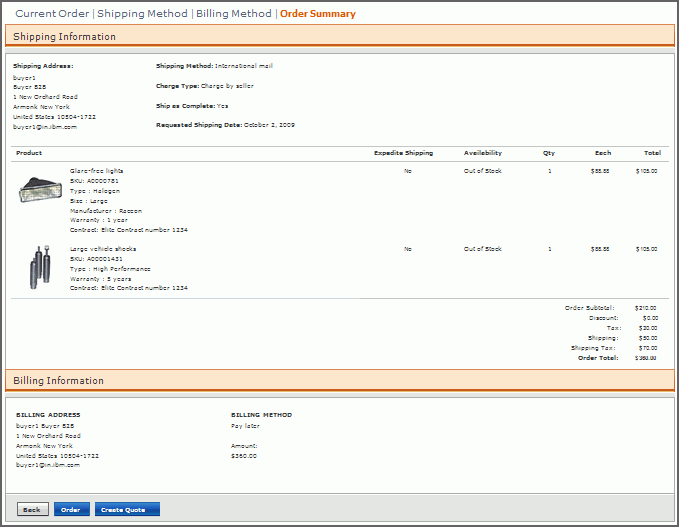Select the Order Summary step
679x527 pixels.
tap(318, 13)
